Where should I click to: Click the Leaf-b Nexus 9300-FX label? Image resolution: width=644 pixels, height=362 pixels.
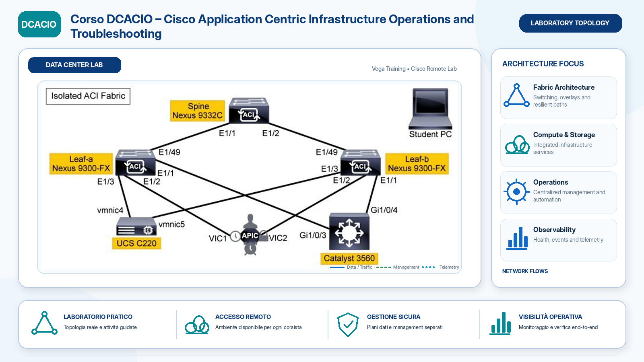(x=417, y=164)
